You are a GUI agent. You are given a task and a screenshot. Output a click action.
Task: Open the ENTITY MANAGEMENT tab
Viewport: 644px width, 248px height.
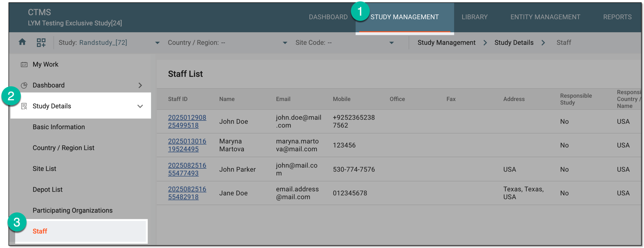tap(545, 17)
